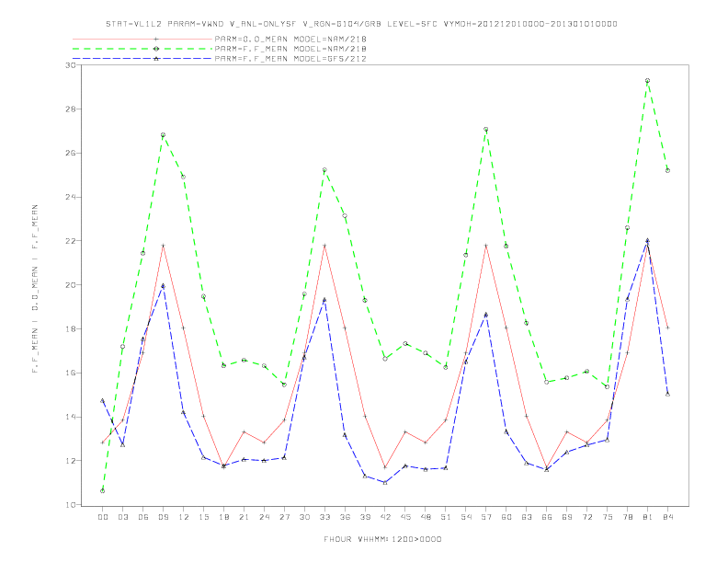Click the red plus data point at hour 00
Screen dimensions: 728x563
[103, 442]
